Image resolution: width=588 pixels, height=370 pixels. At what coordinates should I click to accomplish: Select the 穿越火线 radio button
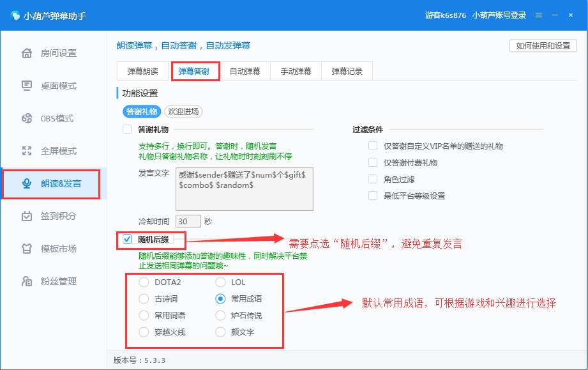coord(144,332)
